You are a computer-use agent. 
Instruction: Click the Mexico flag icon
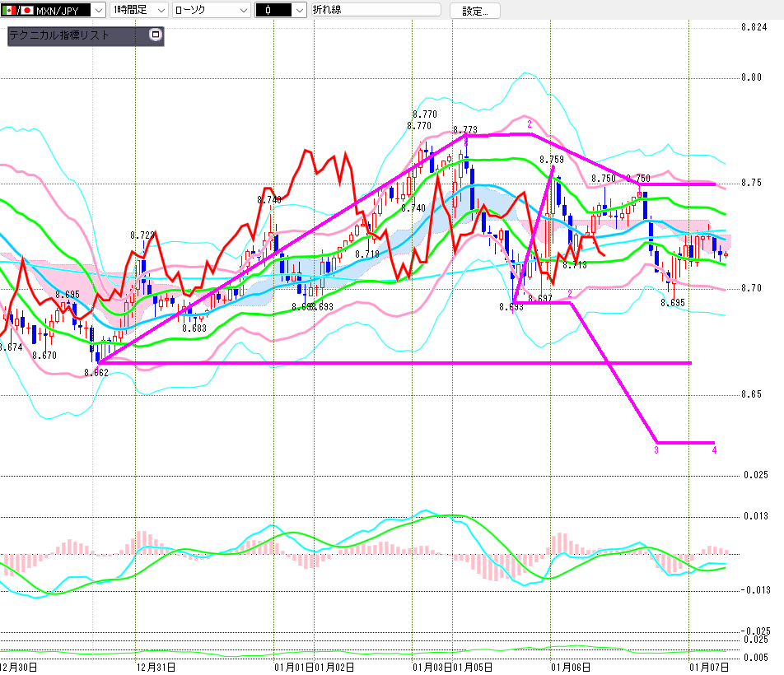tap(12, 11)
